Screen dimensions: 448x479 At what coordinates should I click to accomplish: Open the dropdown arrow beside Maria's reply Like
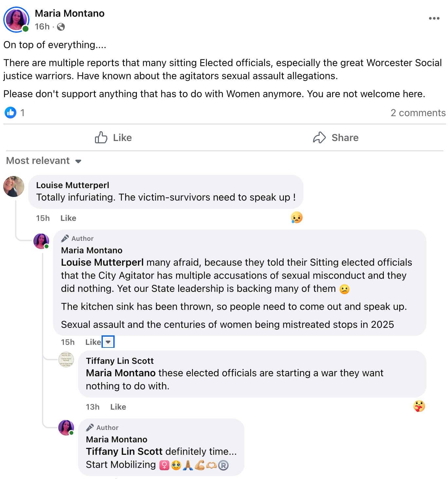click(108, 342)
